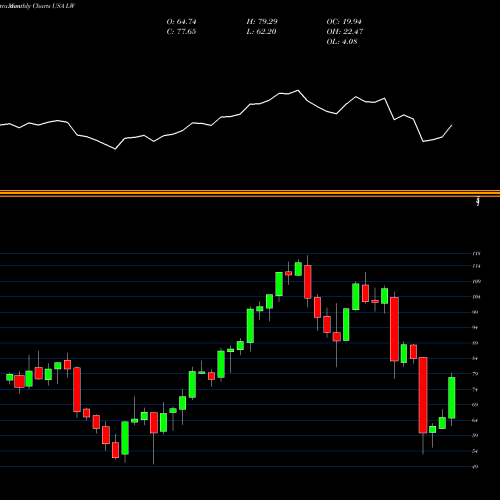The width and height of the screenshot is (500, 500).
Task: Click the 84 price axis label
Action: point(475,358)
